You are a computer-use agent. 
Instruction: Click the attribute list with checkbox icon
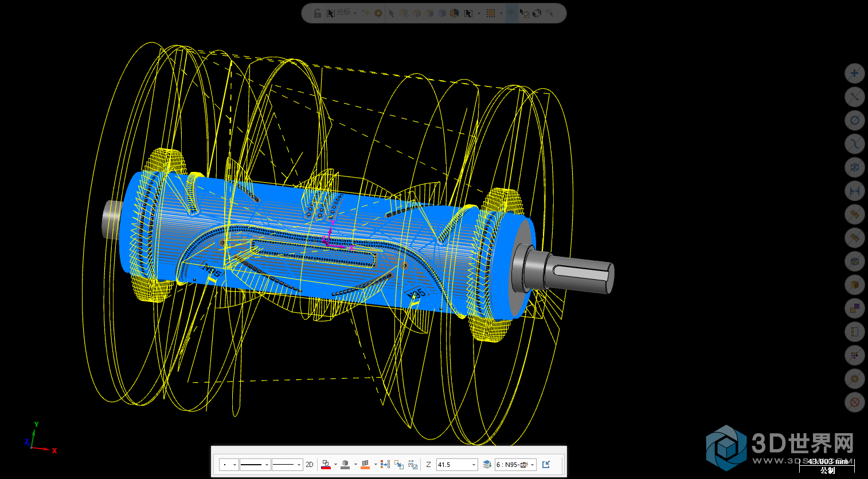pos(413,465)
